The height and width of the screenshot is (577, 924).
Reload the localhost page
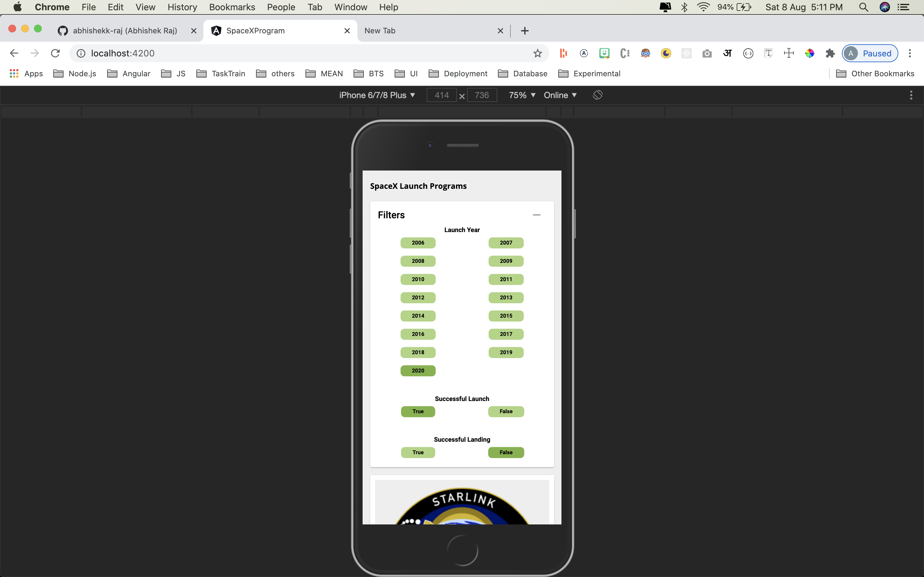pyautogui.click(x=56, y=53)
